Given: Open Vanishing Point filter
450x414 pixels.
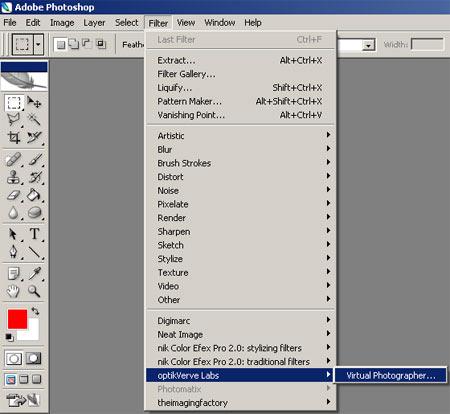Looking at the screenshot, I should (x=240, y=115).
